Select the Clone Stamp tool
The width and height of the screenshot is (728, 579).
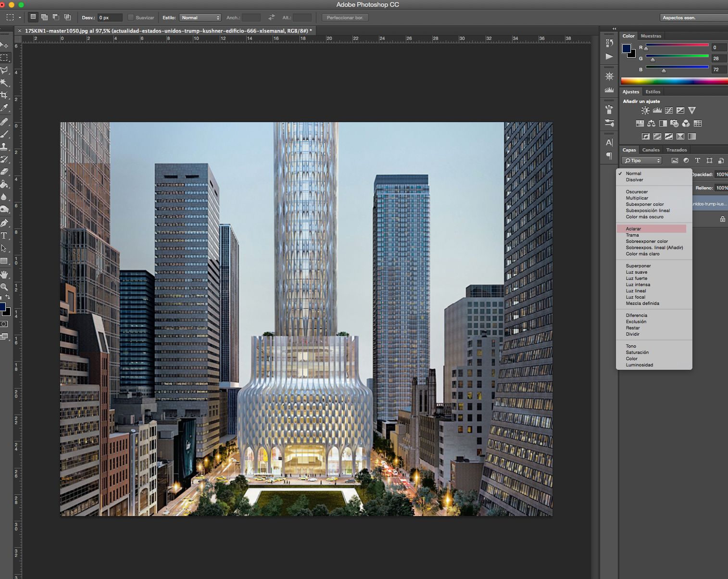[x=4, y=147]
